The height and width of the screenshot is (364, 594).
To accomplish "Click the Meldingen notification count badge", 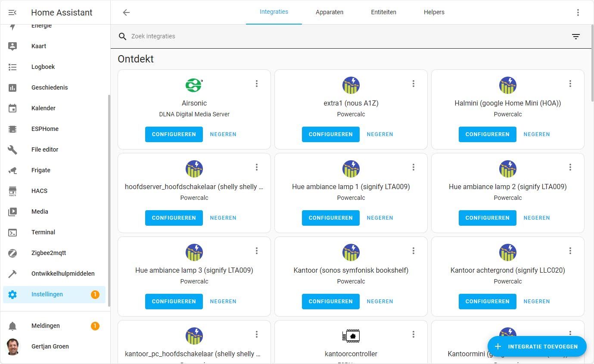I will pos(95,326).
